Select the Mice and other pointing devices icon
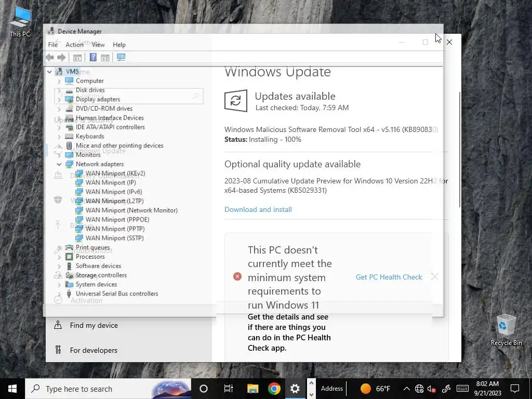Viewport: 532px width, 399px height. (x=69, y=145)
